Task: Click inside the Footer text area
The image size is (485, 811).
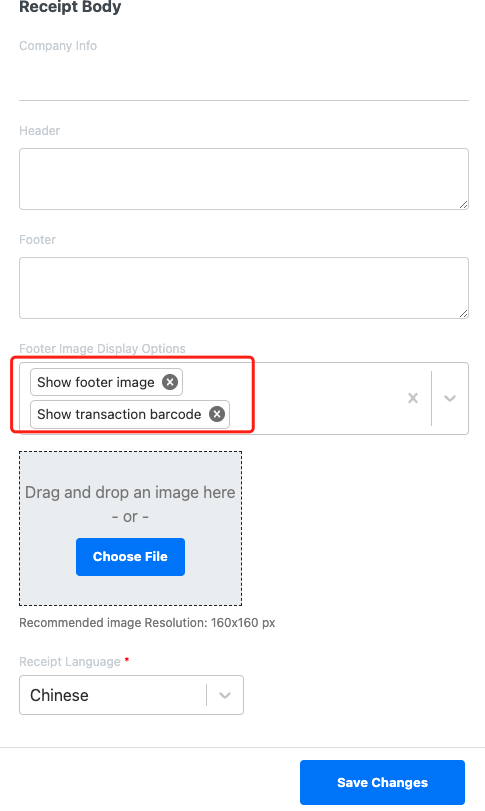Action: [x=244, y=288]
